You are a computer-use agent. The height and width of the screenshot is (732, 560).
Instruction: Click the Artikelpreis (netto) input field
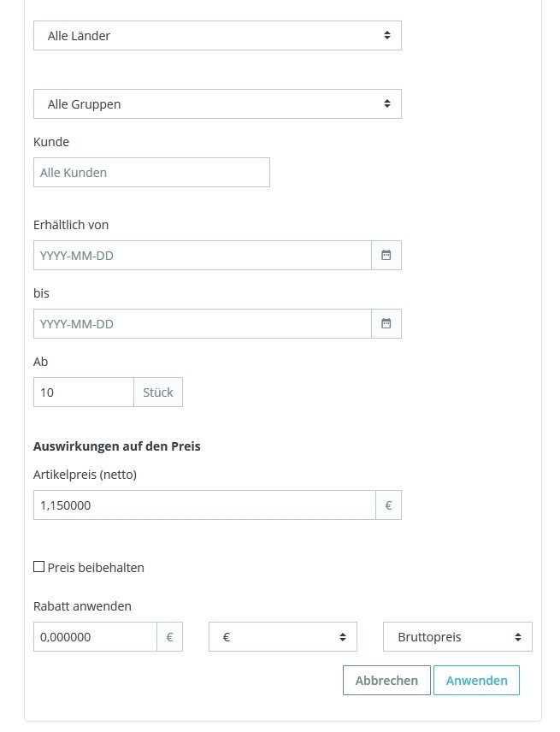pos(204,505)
